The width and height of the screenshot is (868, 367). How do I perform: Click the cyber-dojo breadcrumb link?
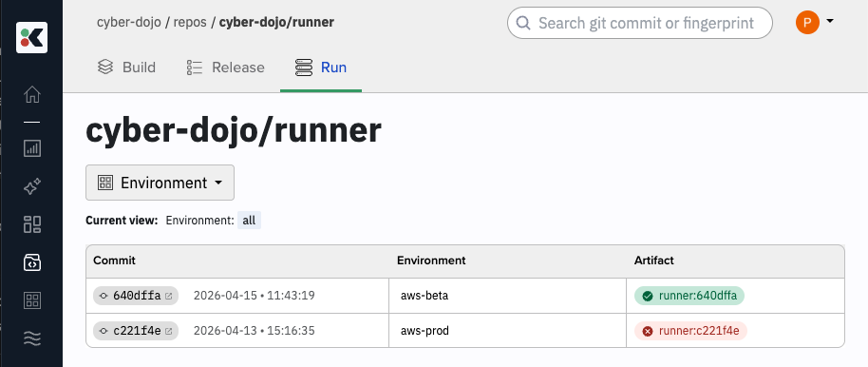click(x=129, y=23)
